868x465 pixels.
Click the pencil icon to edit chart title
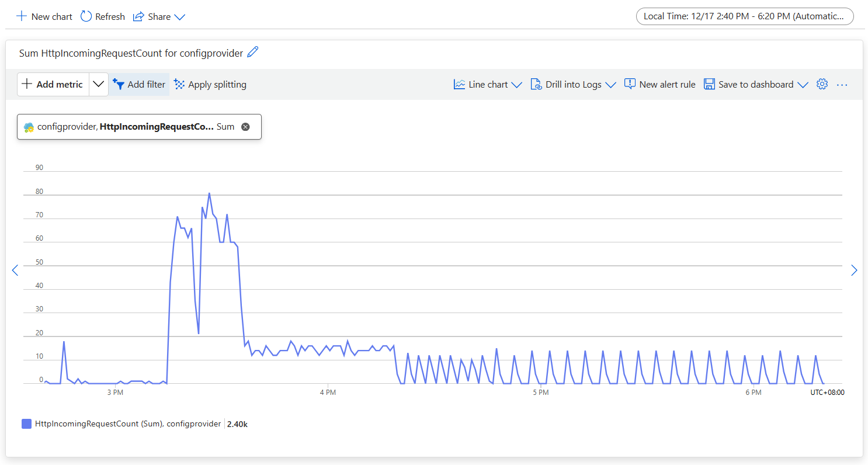(x=252, y=53)
